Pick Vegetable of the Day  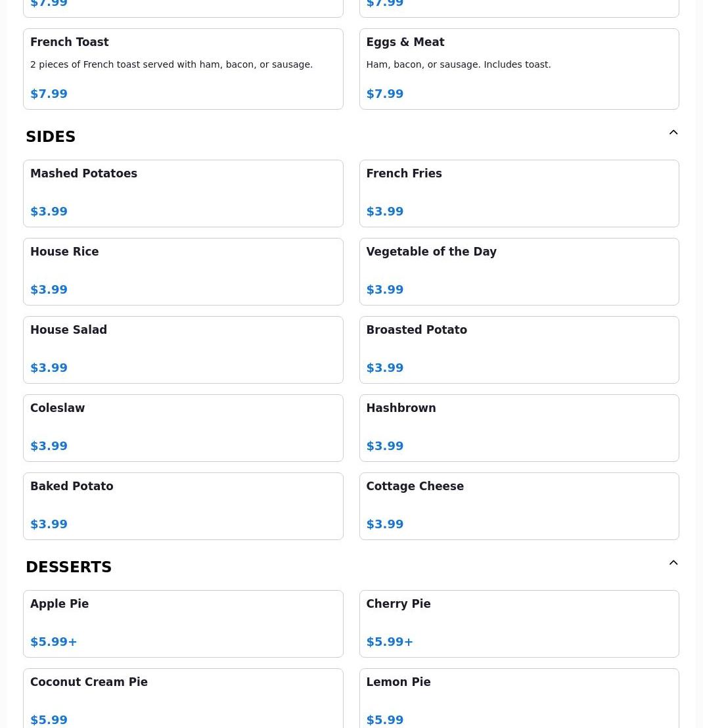click(518, 271)
